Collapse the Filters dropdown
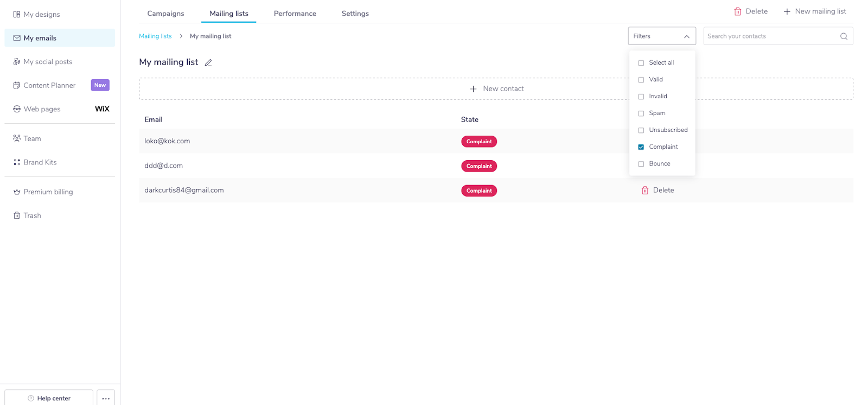The width and height of the screenshot is (868, 405). tap(662, 36)
